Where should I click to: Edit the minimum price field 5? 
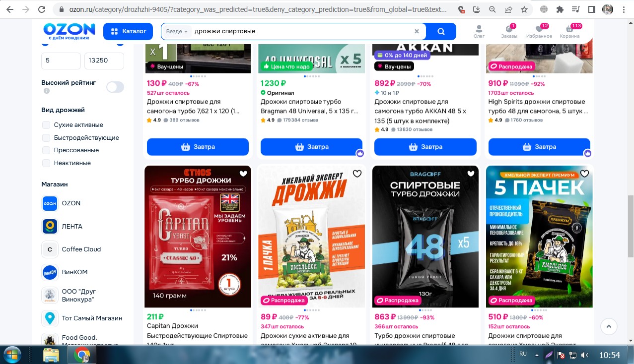click(61, 61)
